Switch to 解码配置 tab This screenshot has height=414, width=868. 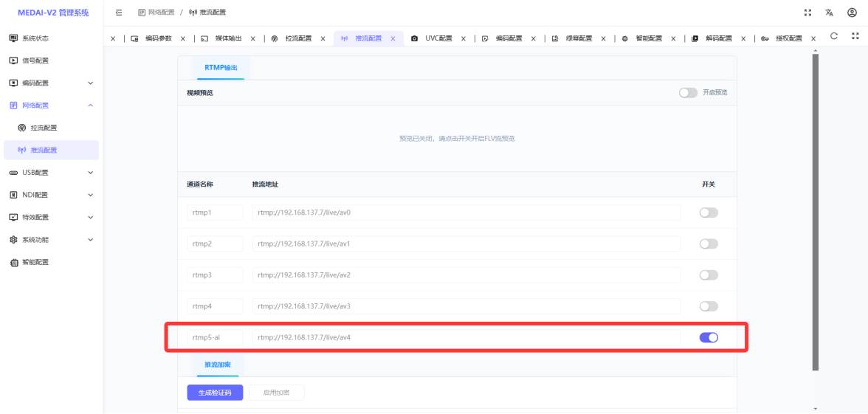(x=719, y=38)
